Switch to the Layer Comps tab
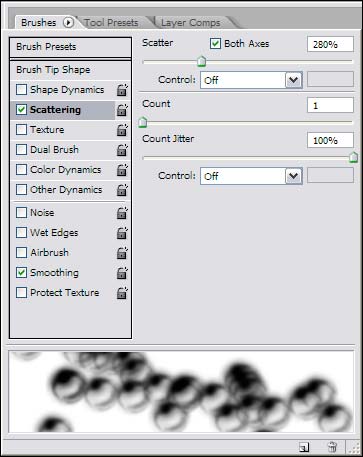 pos(190,23)
